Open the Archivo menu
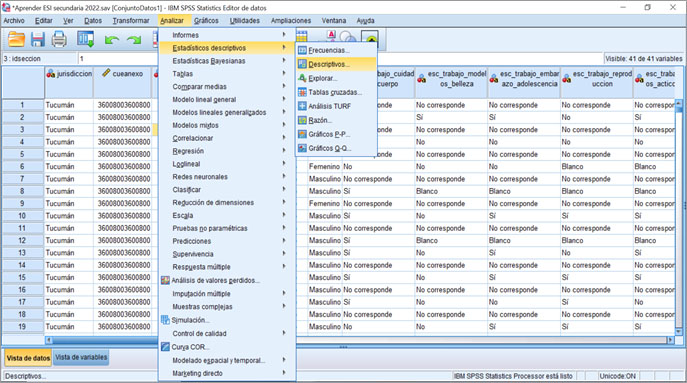Screen dimensions: 687x383 click(x=14, y=21)
